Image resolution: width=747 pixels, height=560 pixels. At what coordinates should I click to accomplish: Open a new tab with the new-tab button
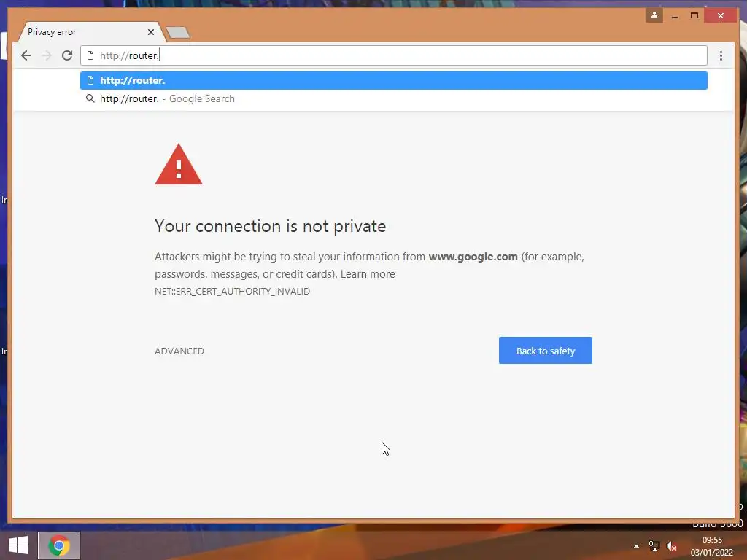tap(178, 32)
